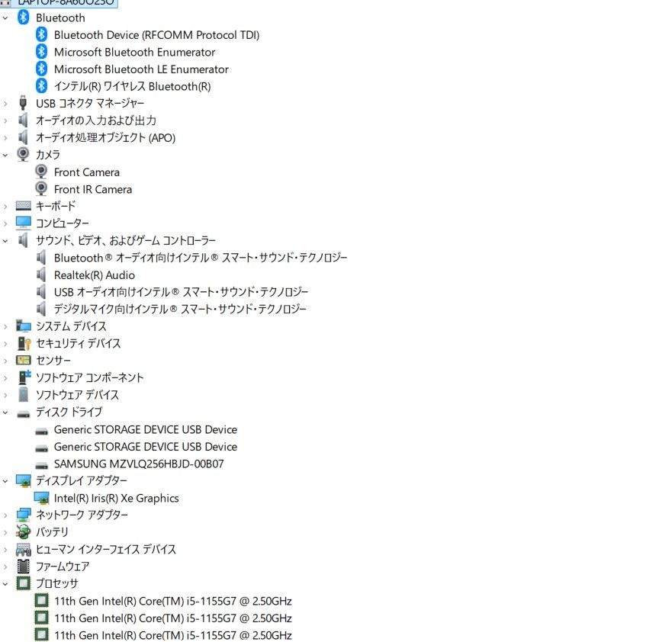Click the Front IR Camera icon

coord(41,189)
